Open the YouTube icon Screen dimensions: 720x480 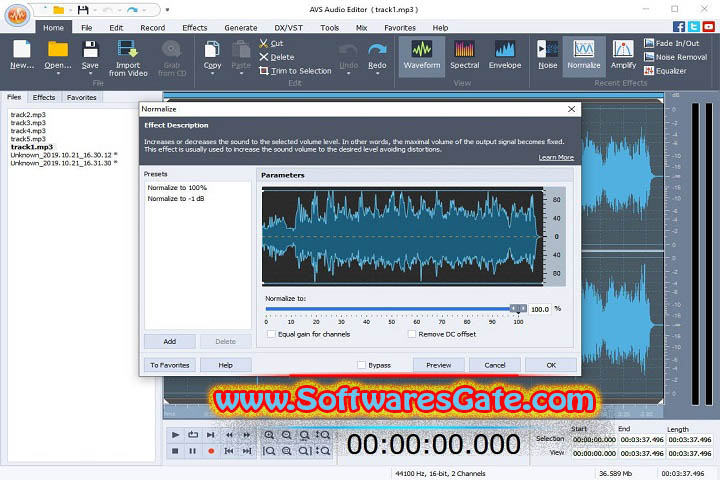709,27
